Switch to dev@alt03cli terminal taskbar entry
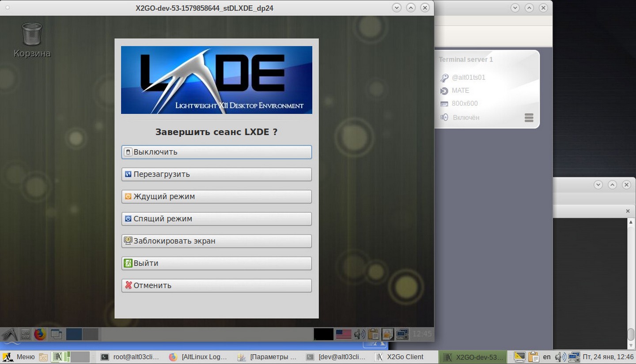636x364 pixels. 336,357
